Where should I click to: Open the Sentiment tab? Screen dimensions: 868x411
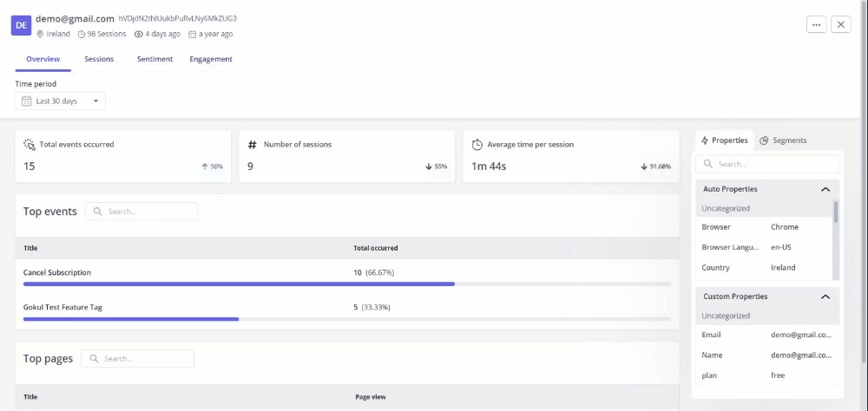155,59
